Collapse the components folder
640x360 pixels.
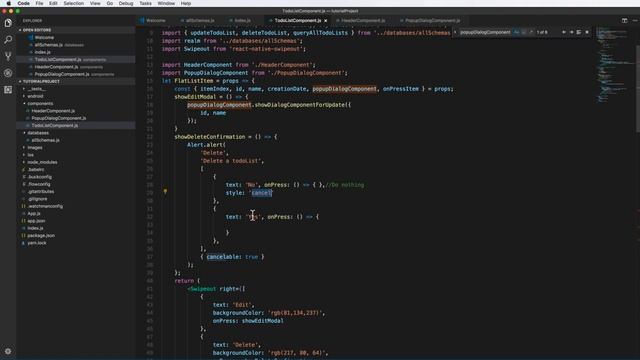[x=40, y=104]
